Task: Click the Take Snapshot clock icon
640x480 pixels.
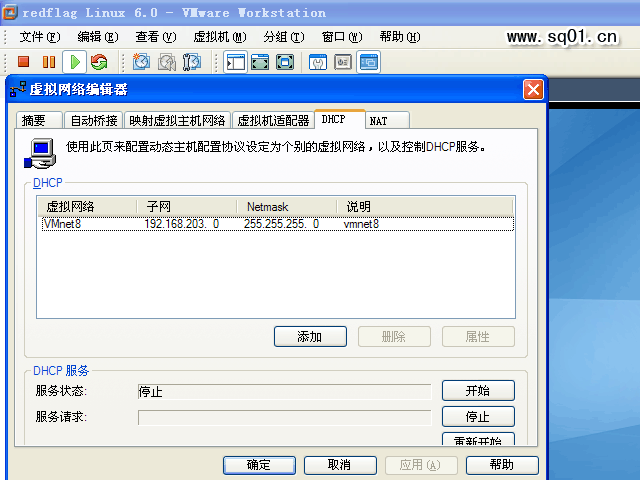Action: [141, 62]
